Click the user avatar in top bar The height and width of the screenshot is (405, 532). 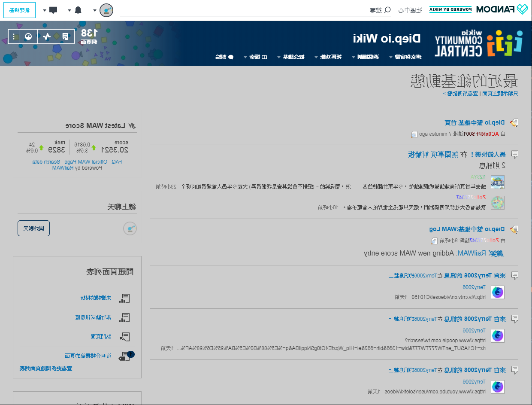pyautogui.click(x=106, y=10)
